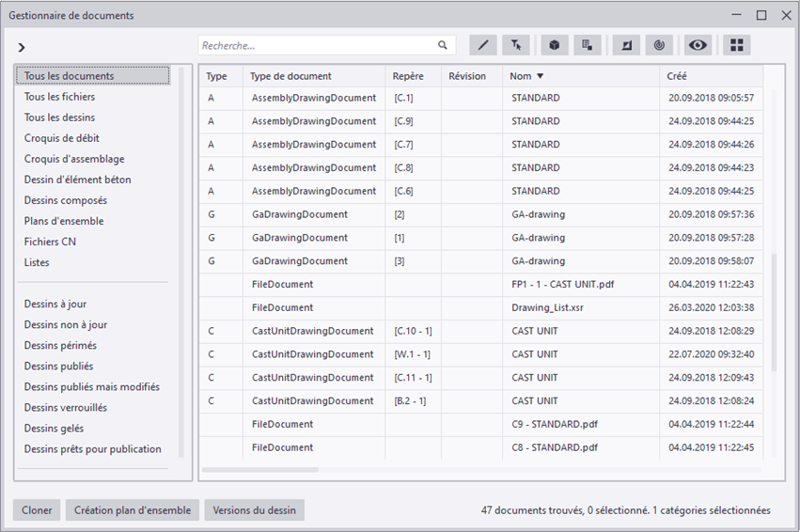Select the Plans d'ensemble category
Screen dimensions: 800x532
coord(64,221)
